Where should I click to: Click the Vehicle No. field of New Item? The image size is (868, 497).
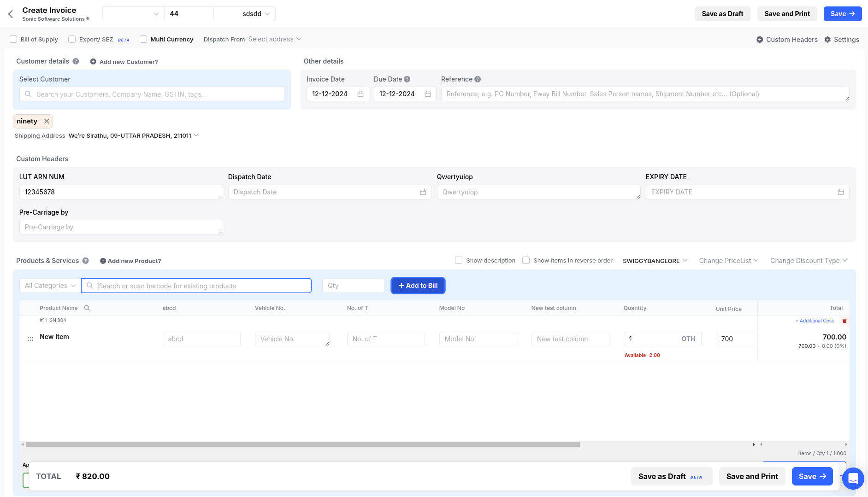click(292, 339)
